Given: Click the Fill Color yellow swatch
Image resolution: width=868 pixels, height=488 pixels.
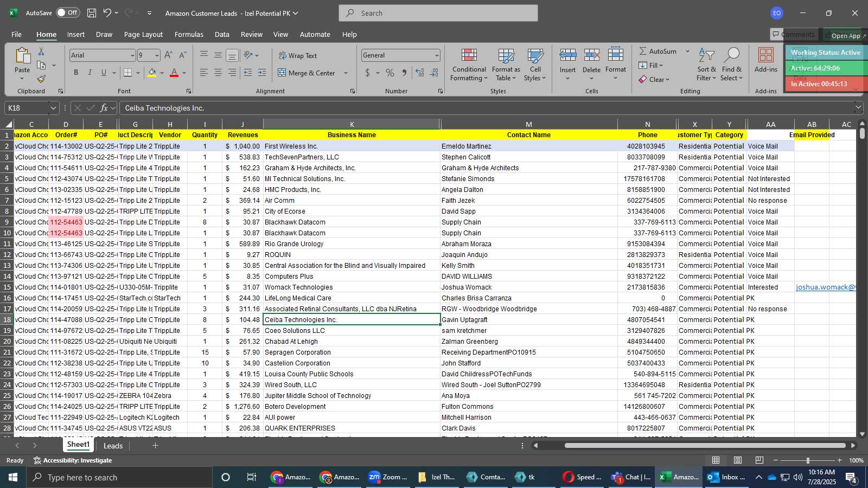Looking at the screenshot, I should [x=152, y=73].
